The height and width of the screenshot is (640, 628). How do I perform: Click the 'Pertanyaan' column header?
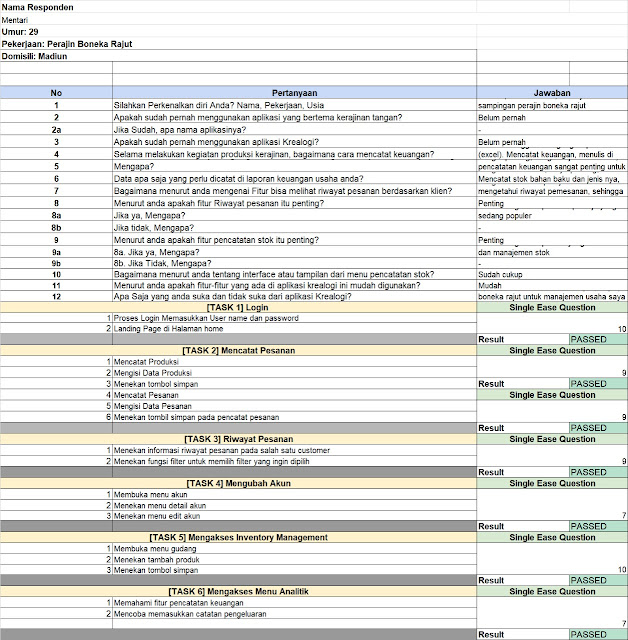(294, 93)
